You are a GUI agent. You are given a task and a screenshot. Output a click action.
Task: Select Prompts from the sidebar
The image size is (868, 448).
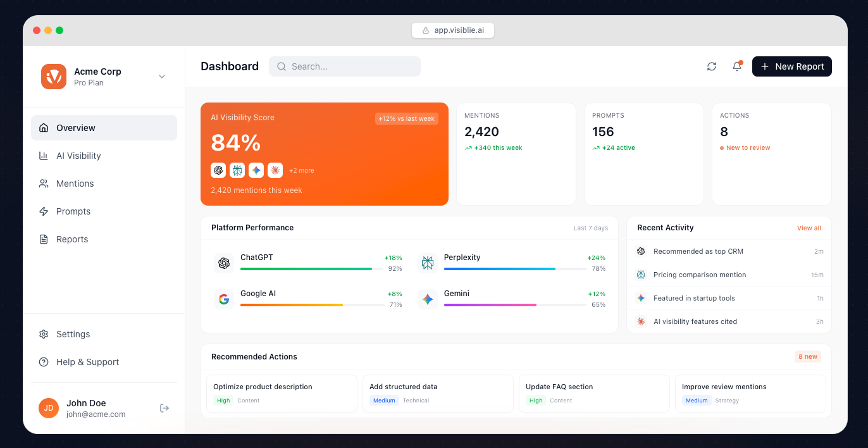(73, 211)
